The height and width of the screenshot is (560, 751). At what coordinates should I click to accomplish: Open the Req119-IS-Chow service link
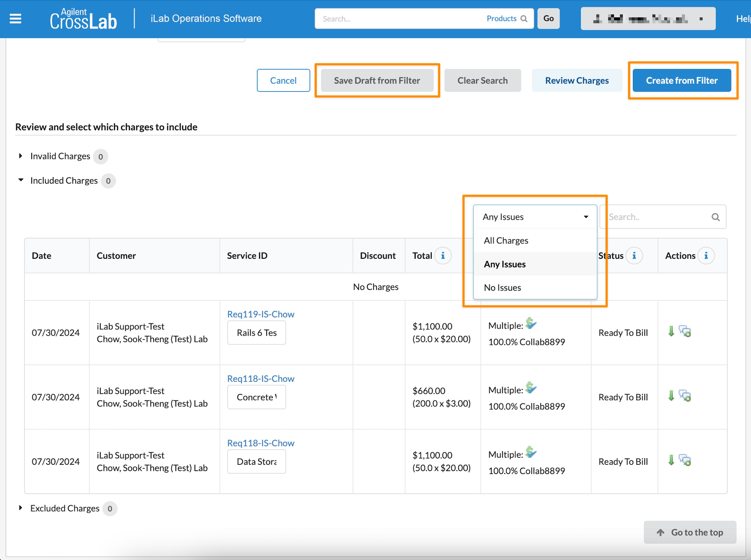[261, 314]
